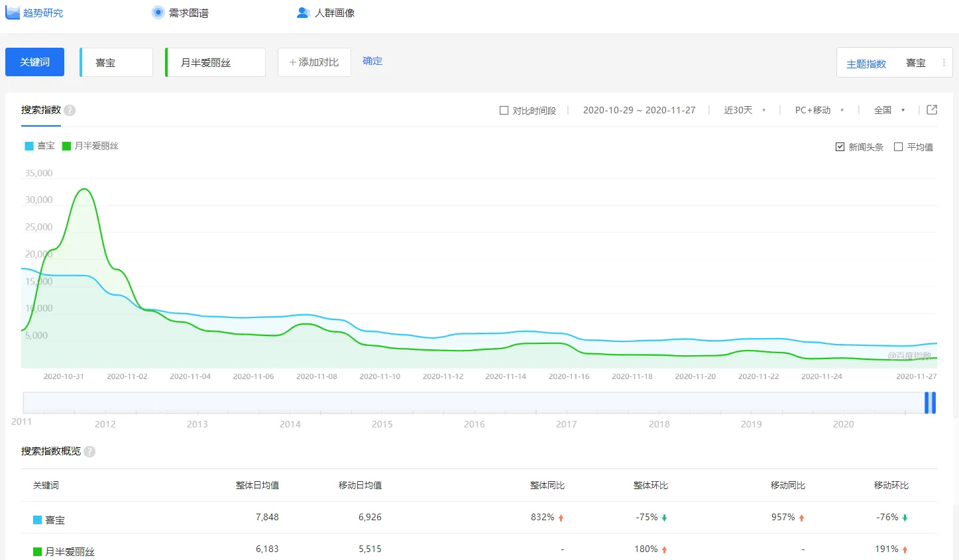959x560 pixels.
Task: Check the 对比时间段 comparison checkbox
Action: (504, 110)
